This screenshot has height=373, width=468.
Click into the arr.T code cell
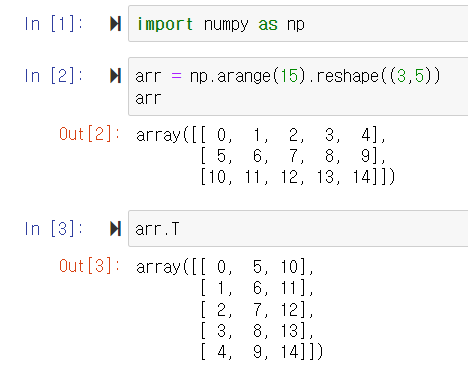click(x=298, y=229)
